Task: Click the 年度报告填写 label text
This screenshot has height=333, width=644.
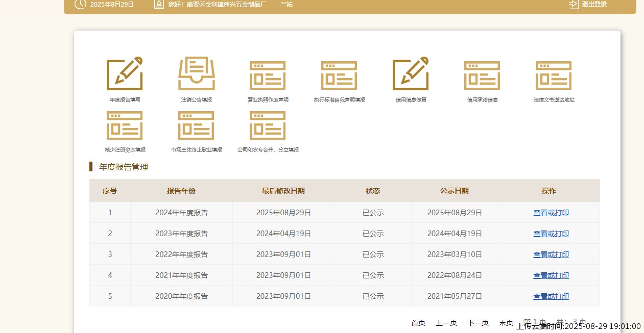Action: coord(125,100)
